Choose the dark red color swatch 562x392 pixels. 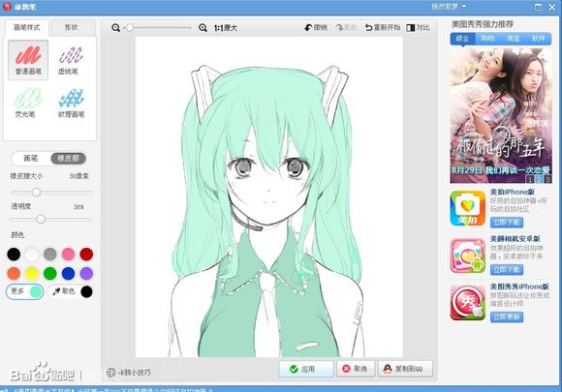point(86,255)
